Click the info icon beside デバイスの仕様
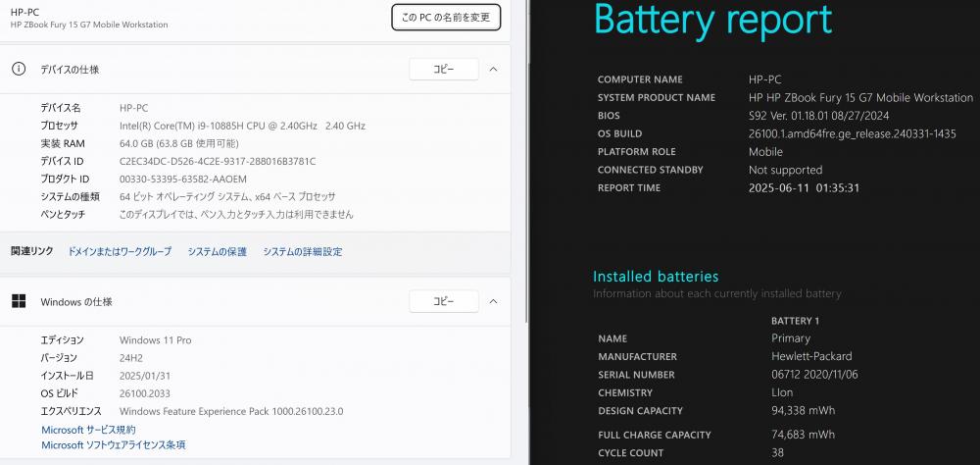Image resolution: width=980 pixels, height=465 pixels. click(x=19, y=70)
